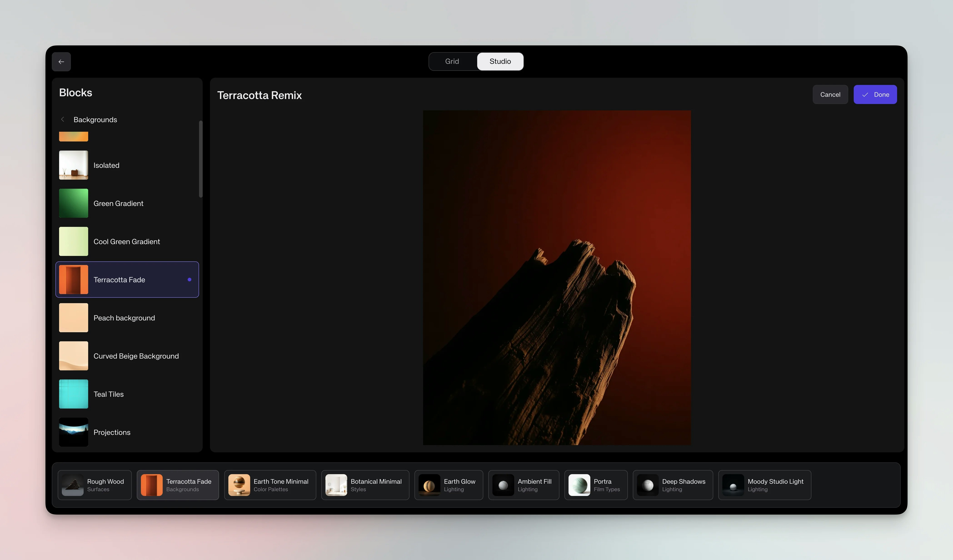Click the back arrow icon at top left

pyautogui.click(x=61, y=62)
